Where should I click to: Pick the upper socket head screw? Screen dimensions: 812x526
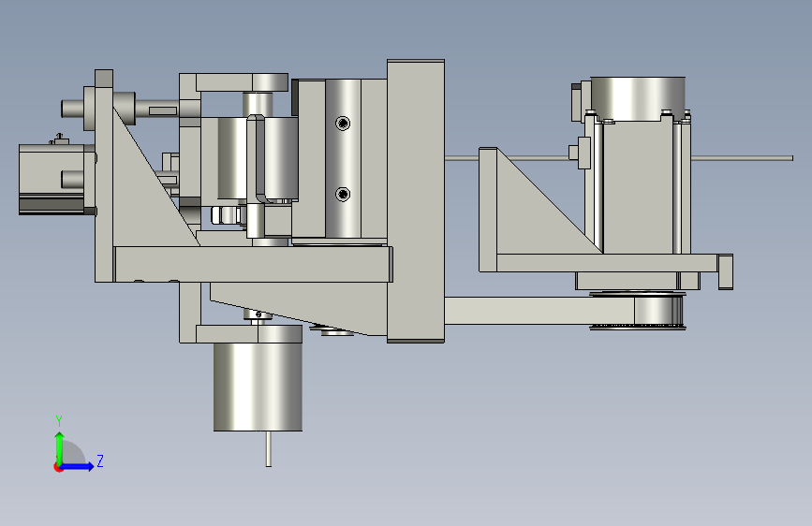point(343,124)
